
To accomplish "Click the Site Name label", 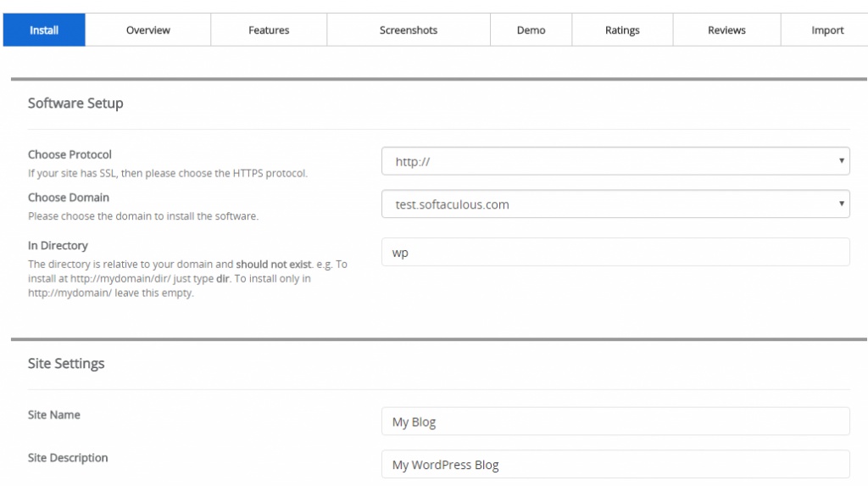I will (54, 415).
